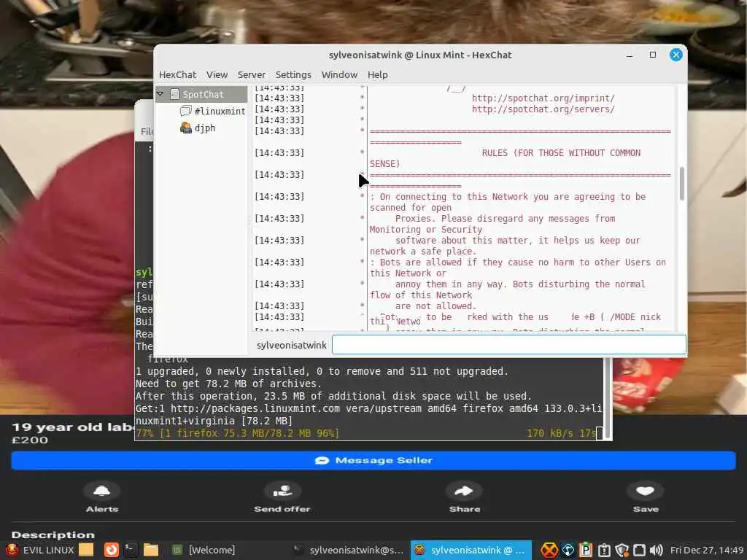Open the update manager shield tray icon
Image resolution: width=747 pixels, height=560 pixels.
click(x=622, y=550)
